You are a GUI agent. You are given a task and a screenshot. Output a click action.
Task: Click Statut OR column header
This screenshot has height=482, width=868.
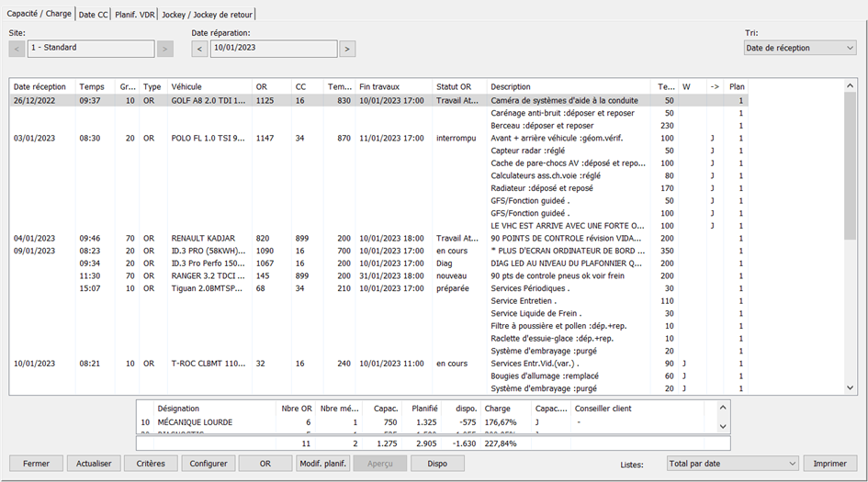pyautogui.click(x=459, y=87)
